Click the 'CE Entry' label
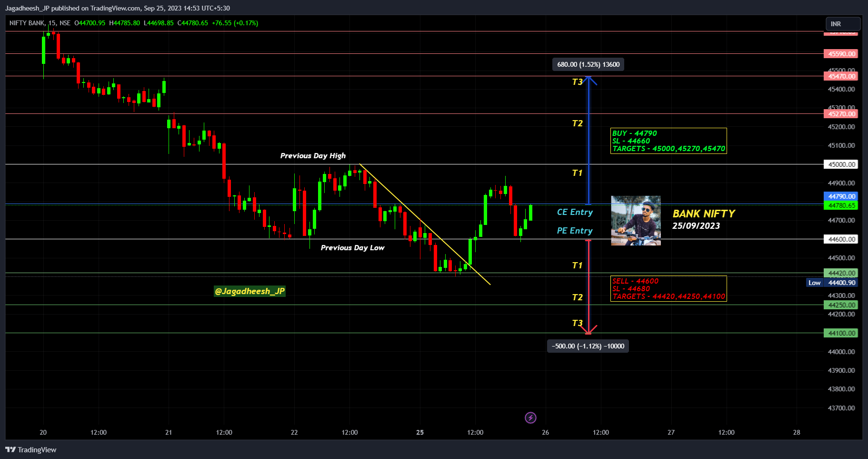Image resolution: width=868 pixels, height=459 pixels. (575, 212)
